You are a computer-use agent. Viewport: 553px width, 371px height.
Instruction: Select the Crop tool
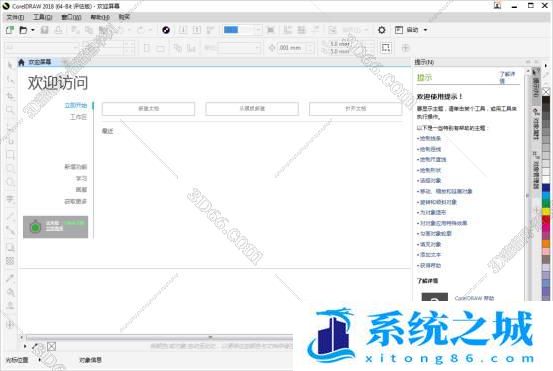click(10, 95)
